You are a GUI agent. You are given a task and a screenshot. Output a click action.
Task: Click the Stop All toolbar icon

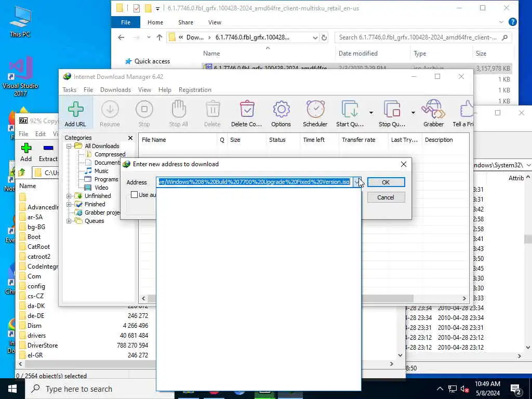179,114
